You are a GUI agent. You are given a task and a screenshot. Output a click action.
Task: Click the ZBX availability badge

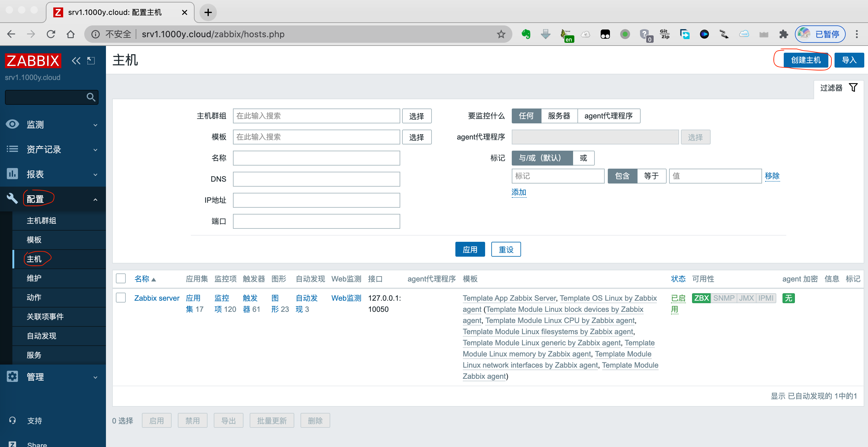(x=701, y=298)
